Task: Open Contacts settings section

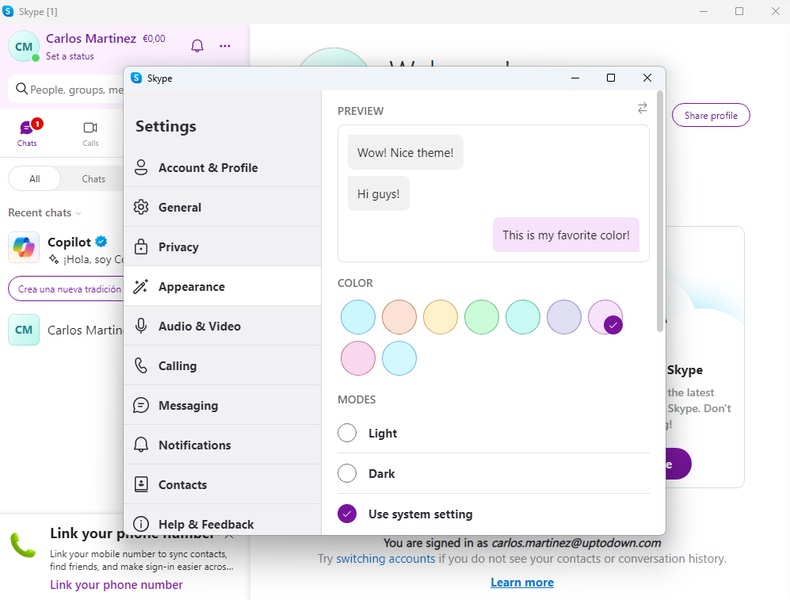Action: [222, 485]
